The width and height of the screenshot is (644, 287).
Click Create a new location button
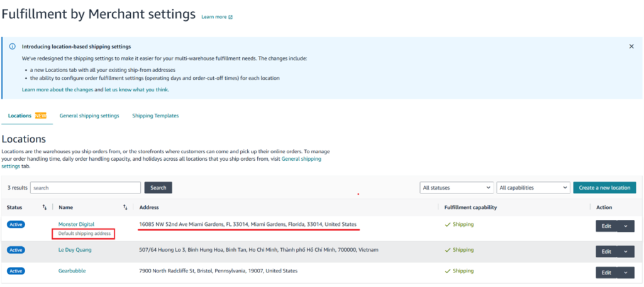click(x=604, y=187)
